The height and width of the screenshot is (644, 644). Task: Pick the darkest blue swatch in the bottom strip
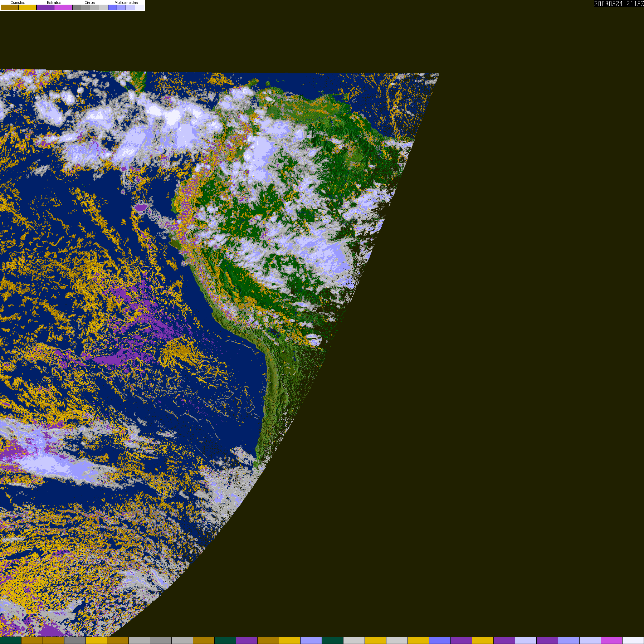440,640
